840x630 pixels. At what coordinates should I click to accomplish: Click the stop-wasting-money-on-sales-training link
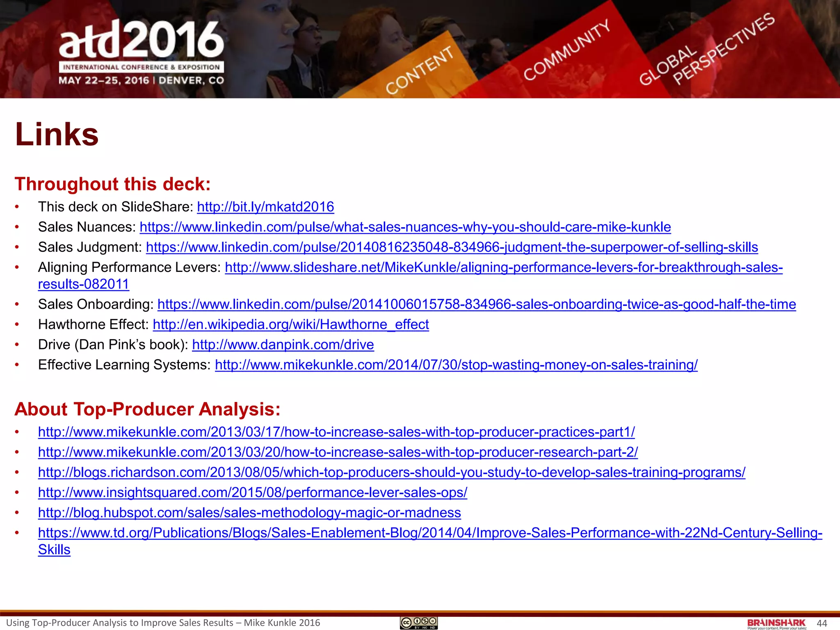[x=456, y=365]
